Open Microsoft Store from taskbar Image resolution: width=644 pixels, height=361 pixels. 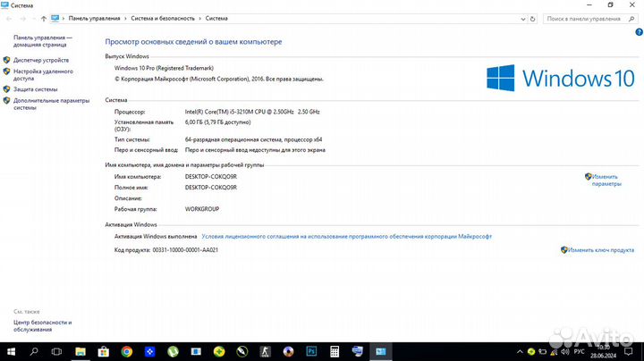coord(103,351)
